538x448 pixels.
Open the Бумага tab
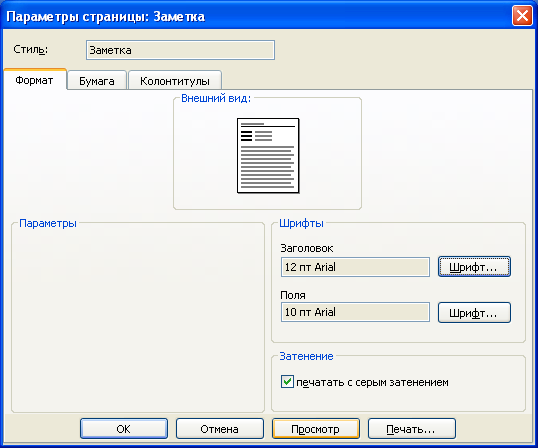(x=97, y=81)
